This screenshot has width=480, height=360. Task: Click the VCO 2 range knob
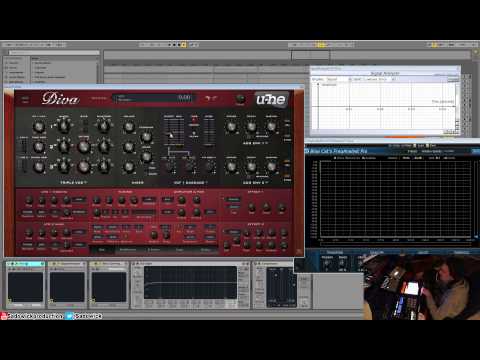[63, 146]
